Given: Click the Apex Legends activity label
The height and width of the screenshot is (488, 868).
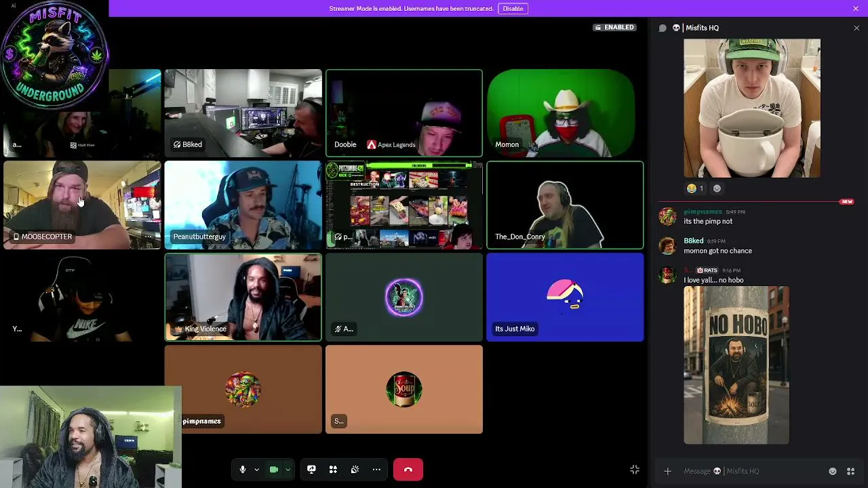Looking at the screenshot, I should click(391, 144).
